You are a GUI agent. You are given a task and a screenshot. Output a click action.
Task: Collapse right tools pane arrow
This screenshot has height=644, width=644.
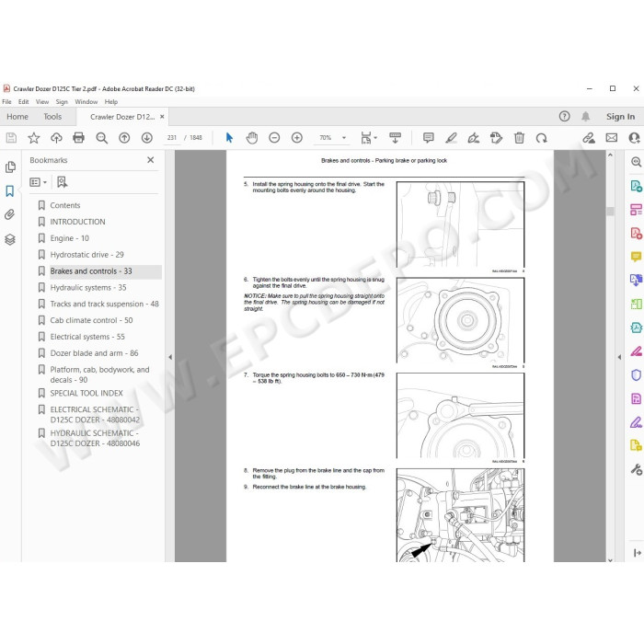tap(619, 357)
